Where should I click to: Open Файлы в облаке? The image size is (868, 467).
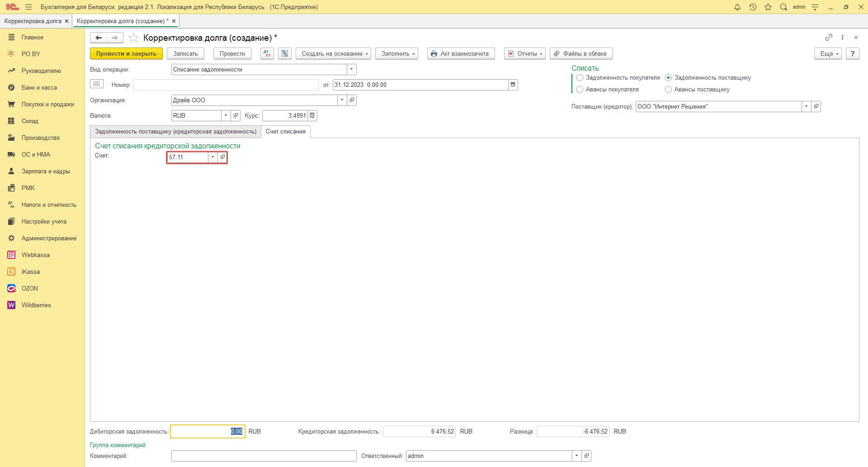click(581, 53)
